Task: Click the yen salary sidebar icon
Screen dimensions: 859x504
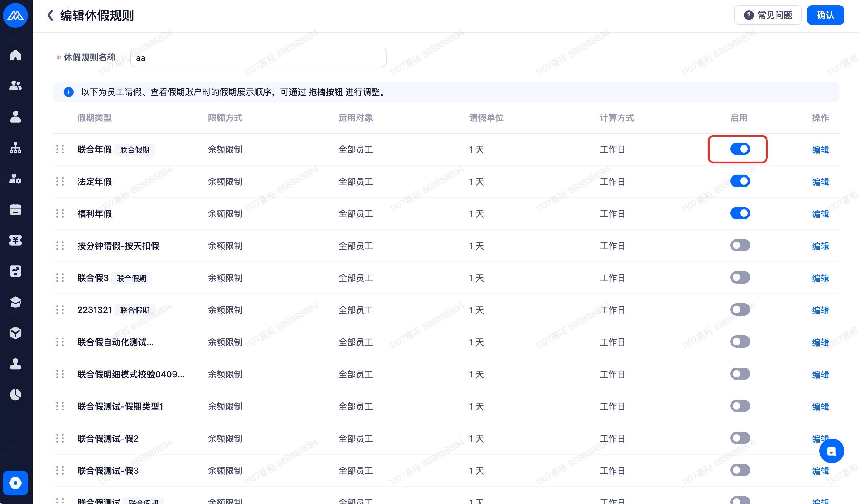Action: (15, 240)
